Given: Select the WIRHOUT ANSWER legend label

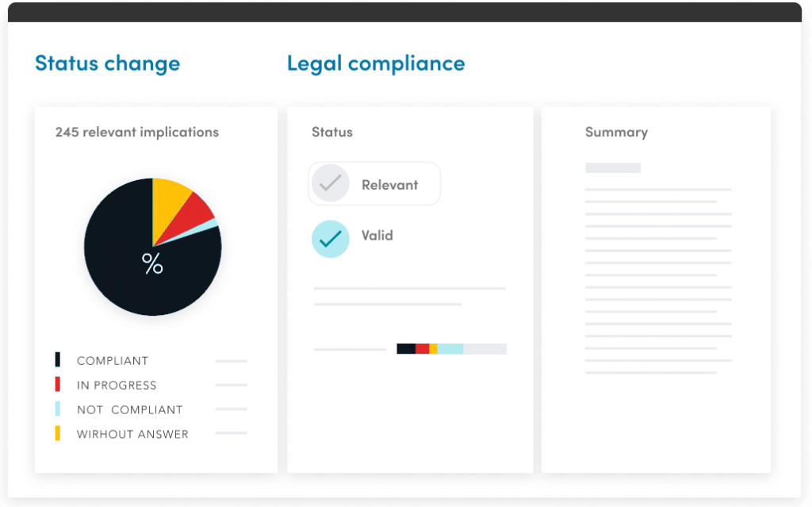Looking at the screenshot, I should 132,435.
